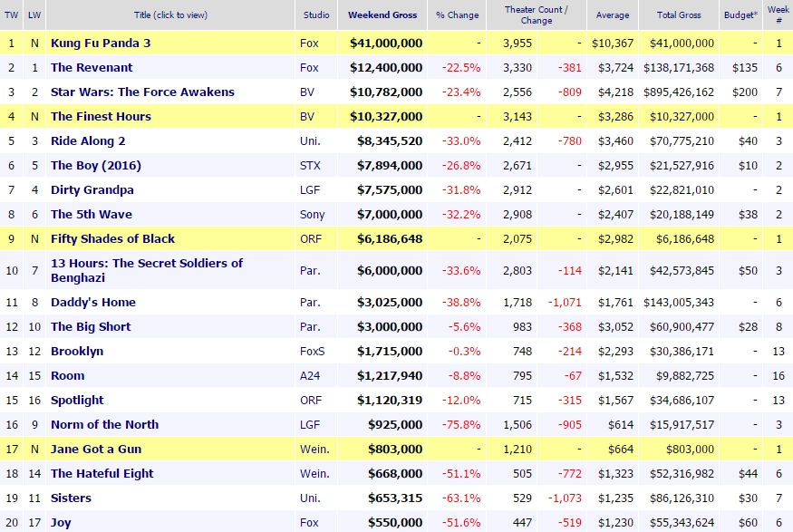Select $143,005,343 total gross cell
The width and height of the screenshot is (793, 532).
pyautogui.click(x=679, y=302)
